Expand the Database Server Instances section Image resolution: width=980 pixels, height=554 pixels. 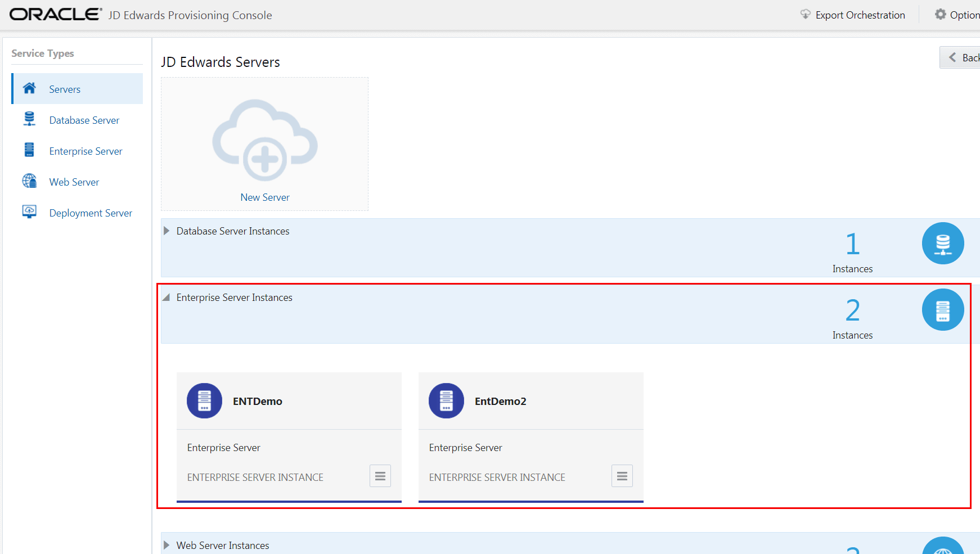pyautogui.click(x=166, y=231)
